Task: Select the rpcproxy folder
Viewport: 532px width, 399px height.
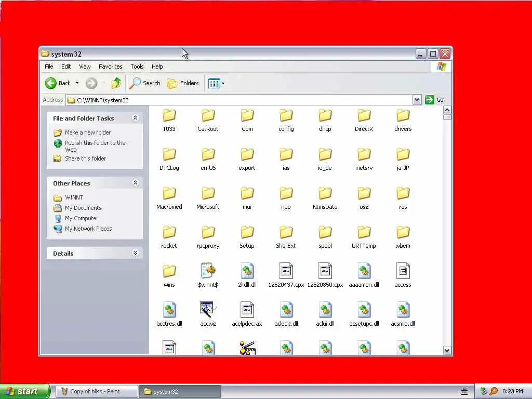Action: click(208, 237)
